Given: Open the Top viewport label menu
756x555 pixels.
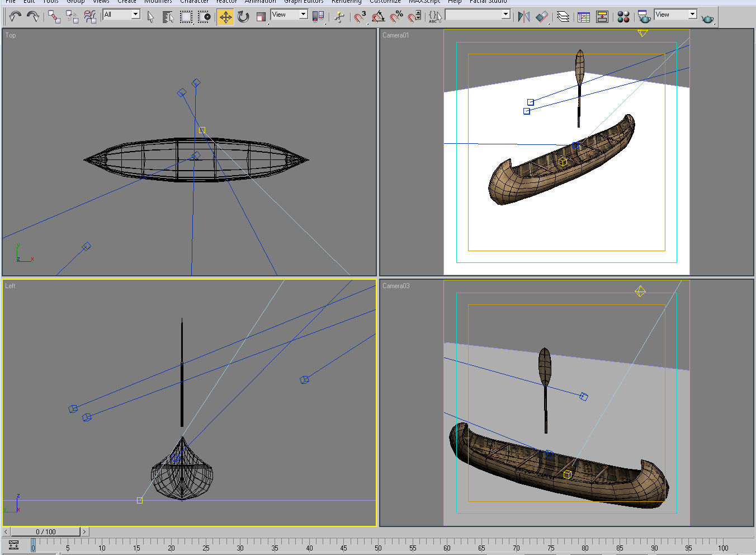Looking at the screenshot, I should [11, 35].
